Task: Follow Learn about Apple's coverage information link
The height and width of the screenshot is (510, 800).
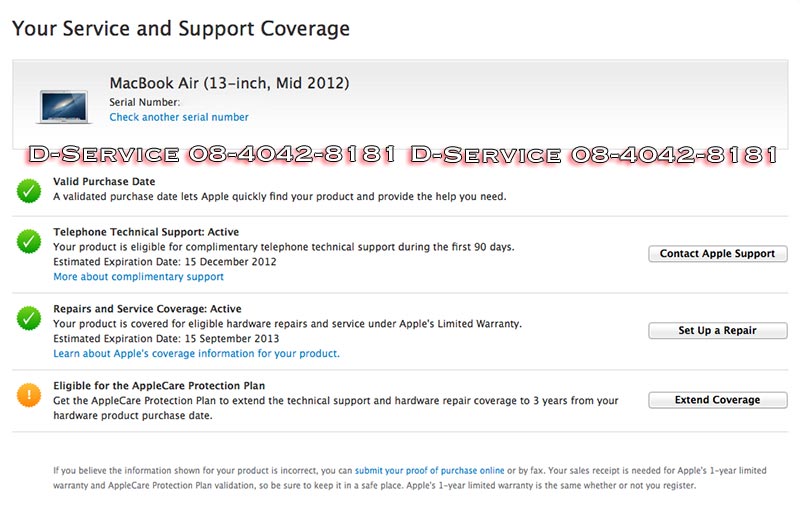Action: point(196,354)
